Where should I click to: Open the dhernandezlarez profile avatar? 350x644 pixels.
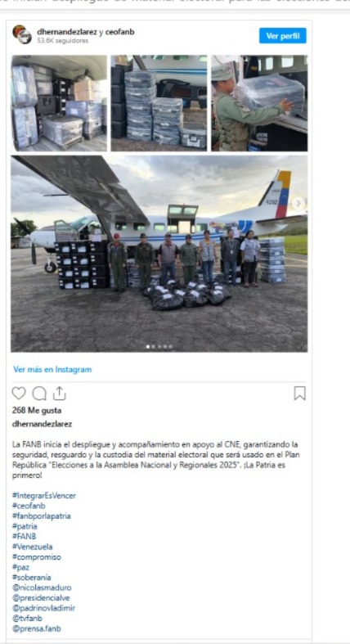coord(21,34)
